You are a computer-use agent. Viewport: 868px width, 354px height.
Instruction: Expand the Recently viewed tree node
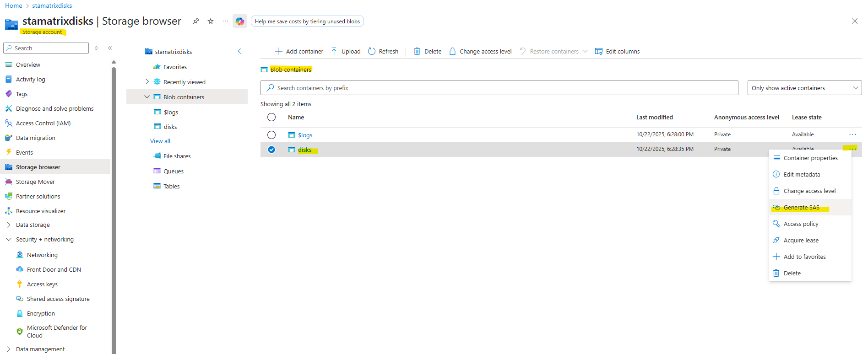point(147,82)
